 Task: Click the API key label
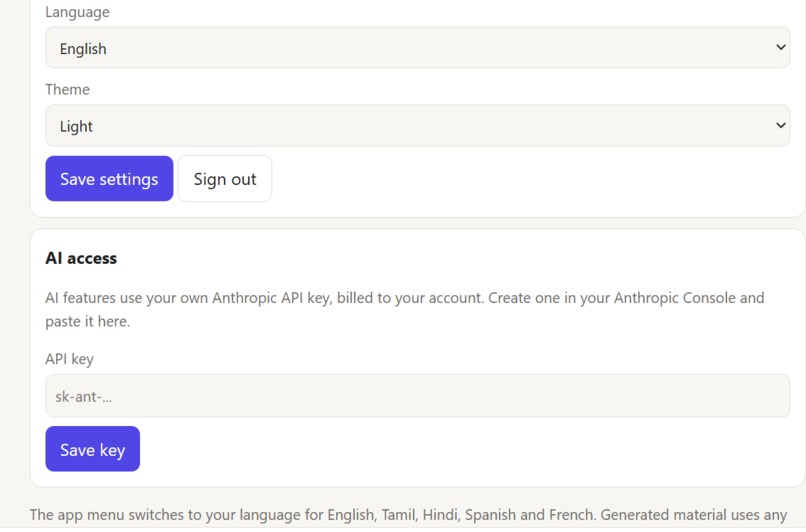pos(69,359)
